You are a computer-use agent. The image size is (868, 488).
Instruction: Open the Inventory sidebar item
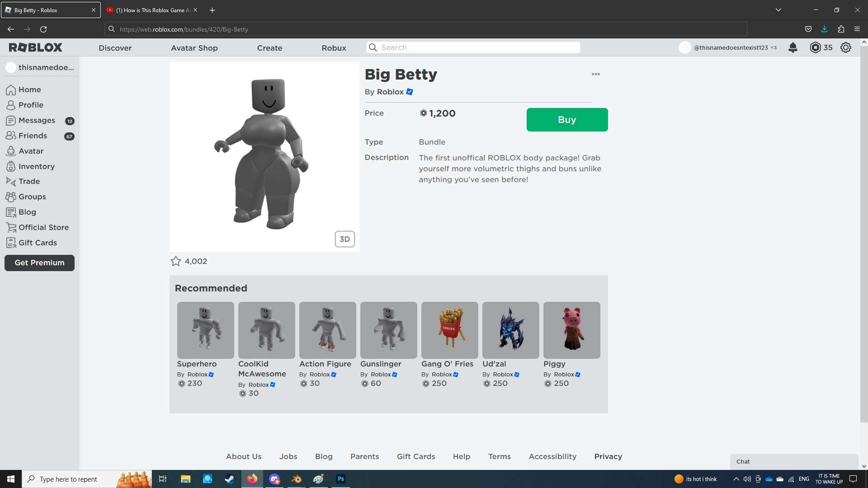[36, 166]
